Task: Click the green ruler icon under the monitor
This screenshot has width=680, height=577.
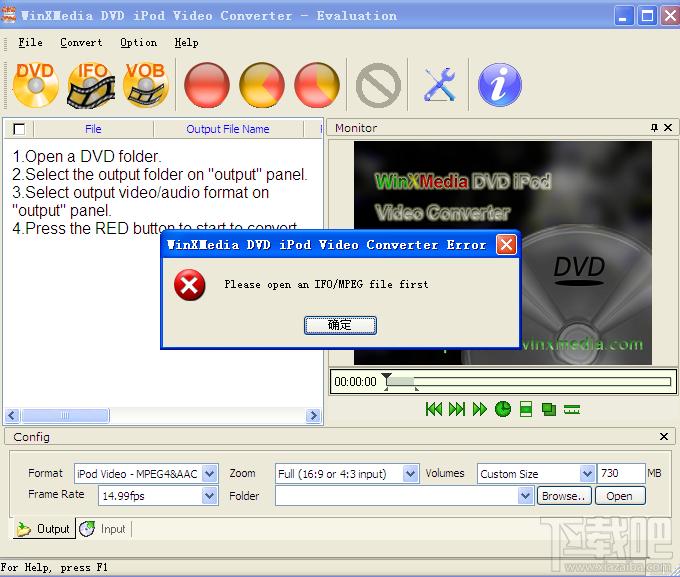Action: click(x=572, y=409)
